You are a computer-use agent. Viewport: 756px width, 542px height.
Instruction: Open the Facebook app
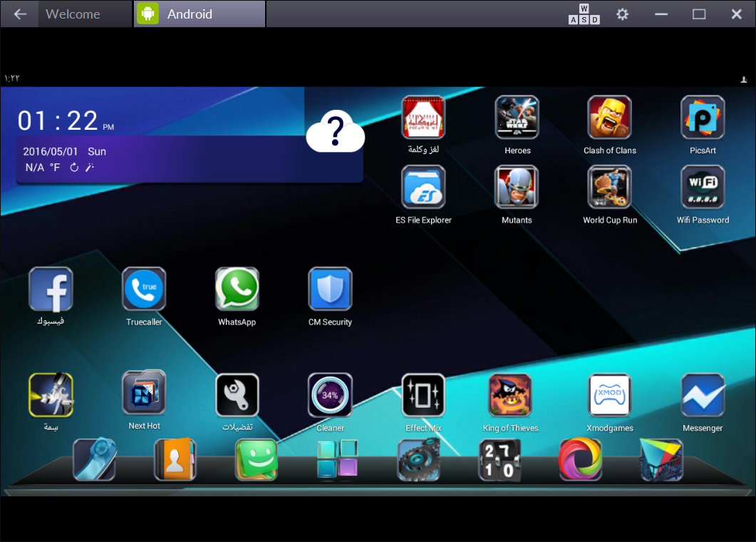[51, 289]
